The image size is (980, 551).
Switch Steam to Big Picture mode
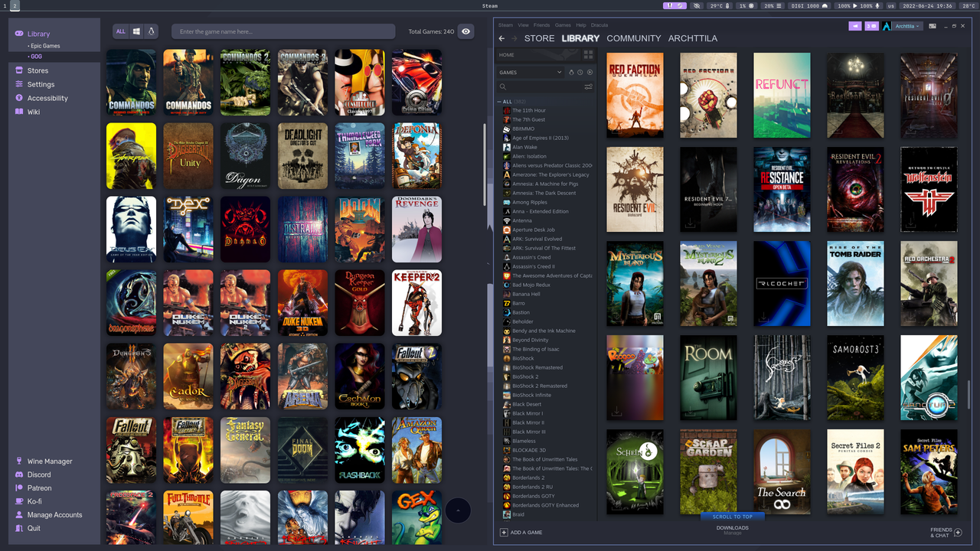point(933,26)
